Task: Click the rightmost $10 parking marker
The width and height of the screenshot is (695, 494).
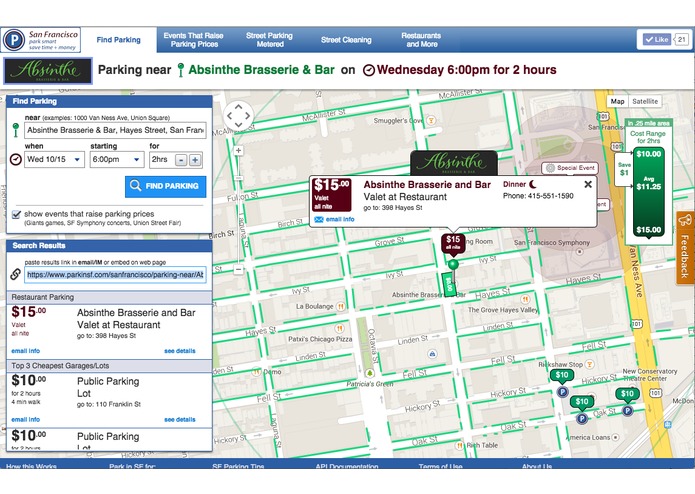Action: pyautogui.click(x=627, y=394)
